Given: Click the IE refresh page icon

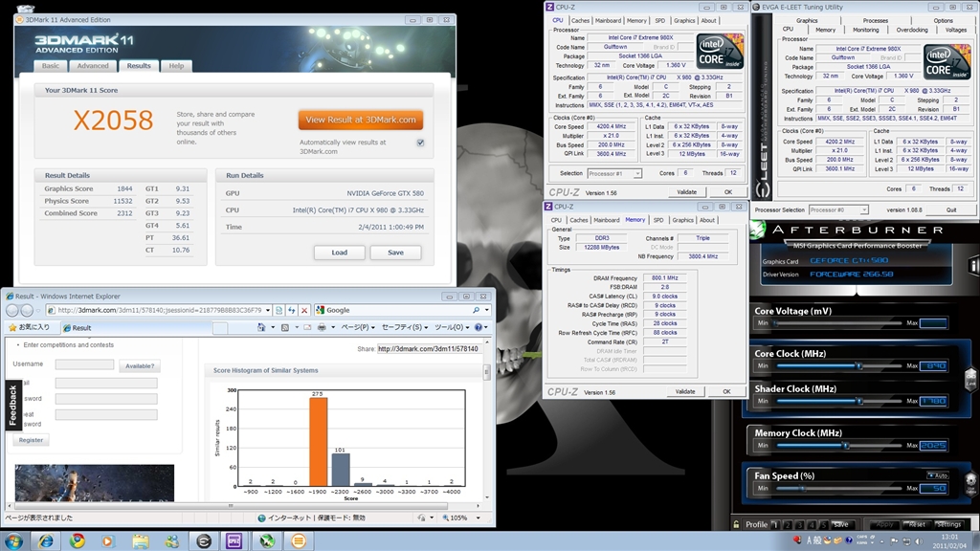Looking at the screenshot, I should tap(291, 310).
